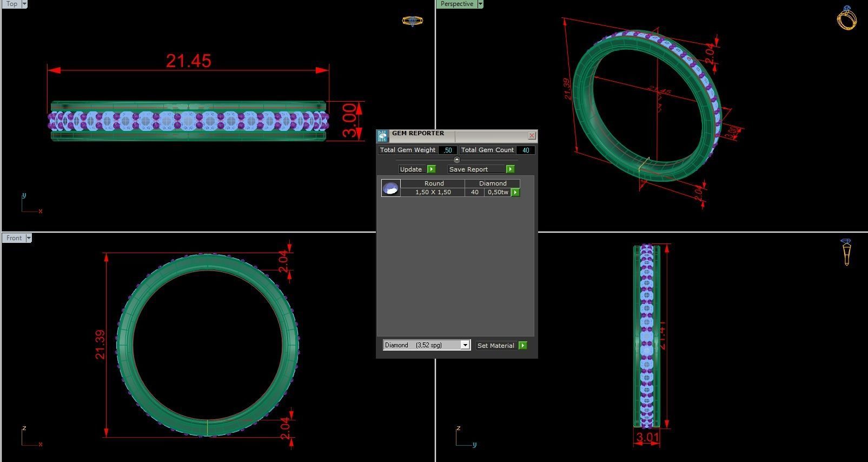Click the Perspective viewport label
Viewport: 868px width, 462px height.
456,4
